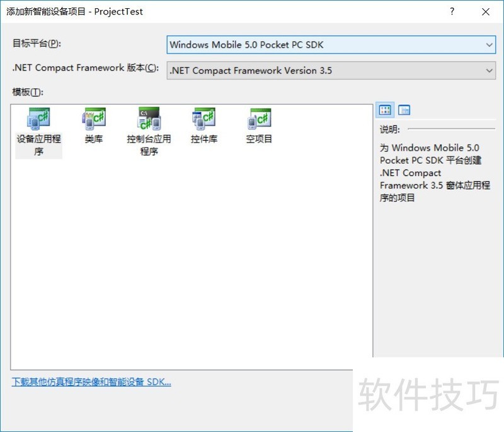Click the Windows Mobile 5.0 SDK combo field

click(x=283, y=45)
